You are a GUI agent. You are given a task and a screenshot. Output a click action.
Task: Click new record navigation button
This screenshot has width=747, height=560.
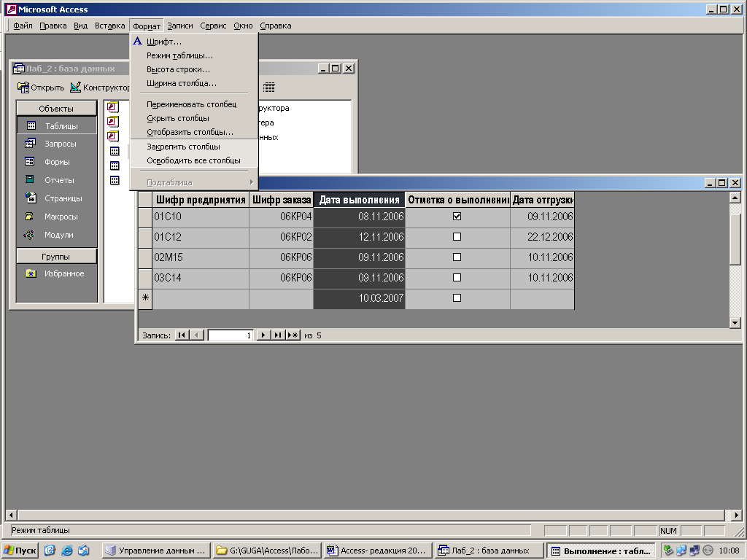pyautogui.click(x=293, y=335)
